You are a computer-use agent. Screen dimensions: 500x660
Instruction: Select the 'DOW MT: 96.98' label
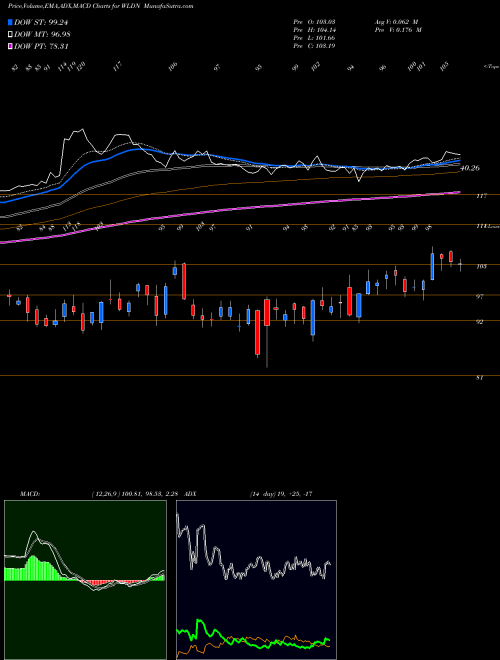tap(42, 35)
